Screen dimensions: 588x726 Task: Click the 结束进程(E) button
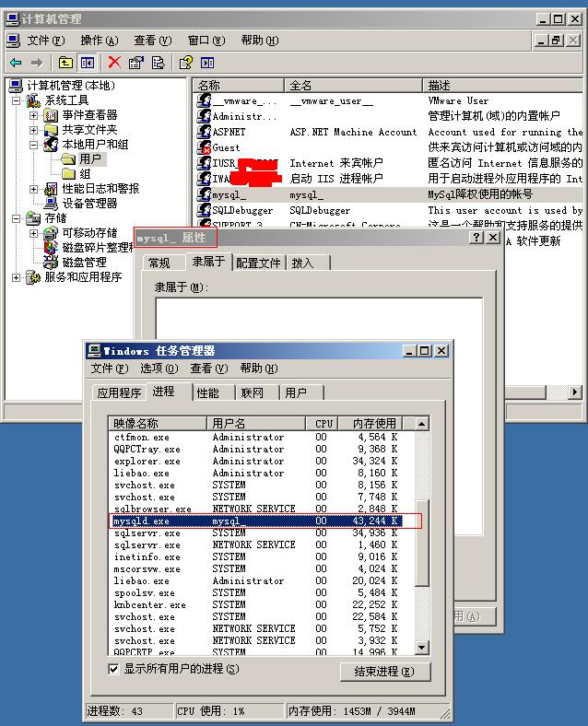[x=384, y=672]
